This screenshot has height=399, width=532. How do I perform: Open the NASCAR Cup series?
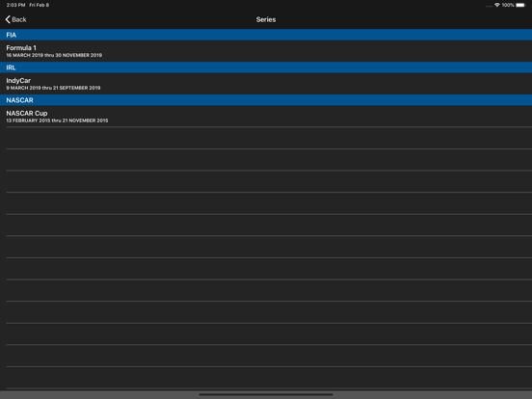coord(266,116)
